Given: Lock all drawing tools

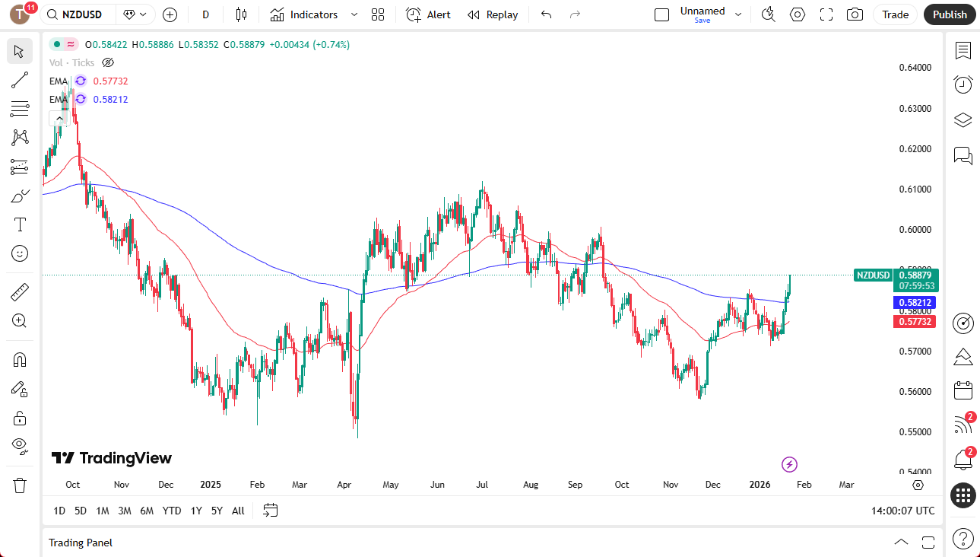Looking at the screenshot, I should click(x=19, y=418).
